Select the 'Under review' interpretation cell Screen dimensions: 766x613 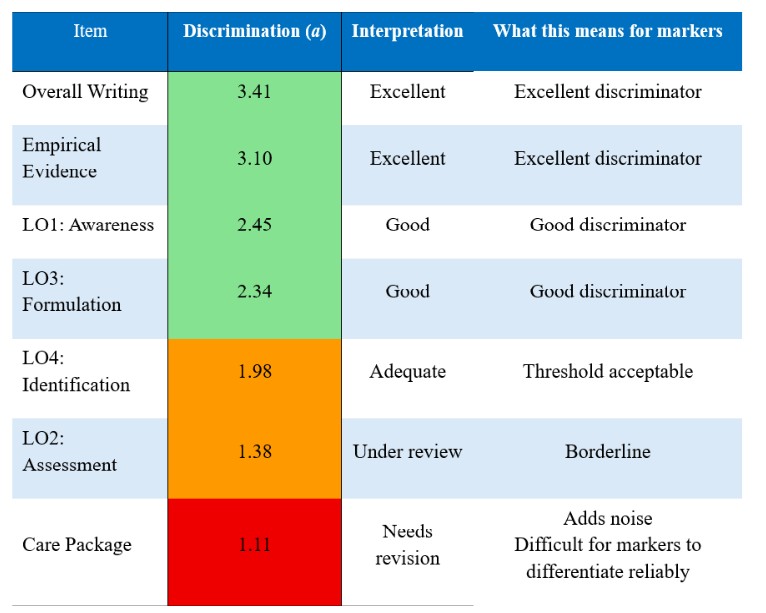click(407, 459)
